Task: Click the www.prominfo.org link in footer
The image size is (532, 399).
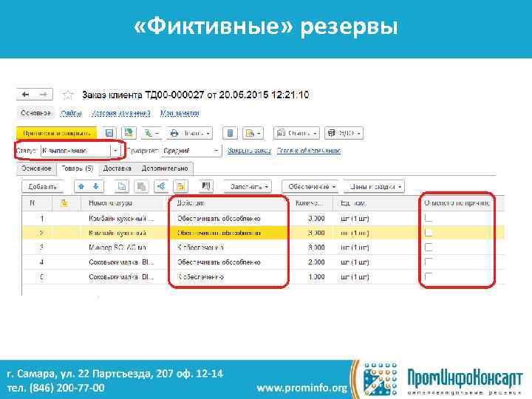Action: 301,387
